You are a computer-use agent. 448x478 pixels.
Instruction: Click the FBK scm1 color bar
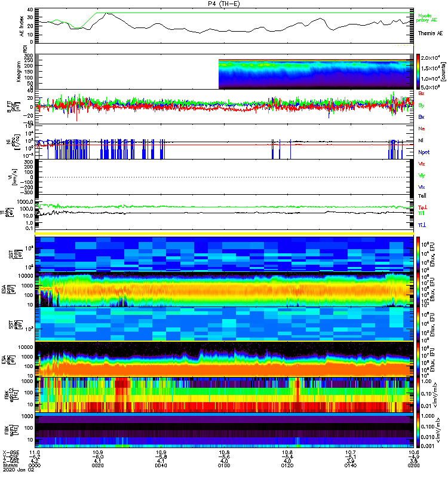click(x=418, y=430)
